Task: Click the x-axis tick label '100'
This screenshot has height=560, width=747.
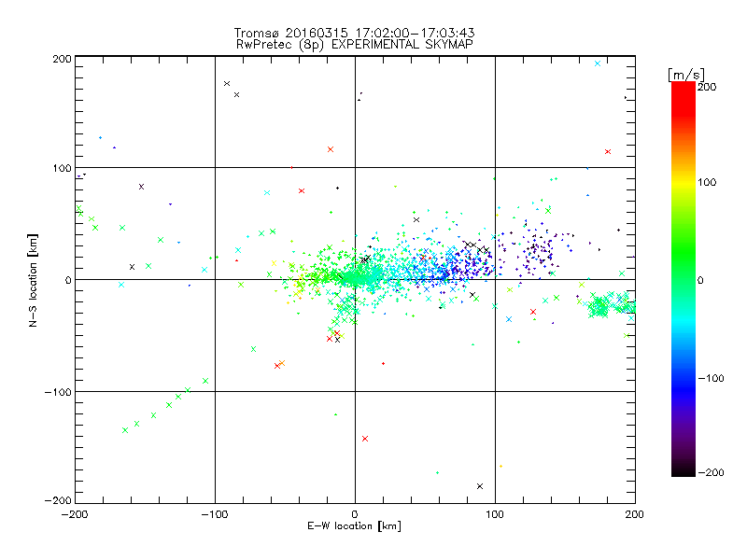Action: [495, 514]
